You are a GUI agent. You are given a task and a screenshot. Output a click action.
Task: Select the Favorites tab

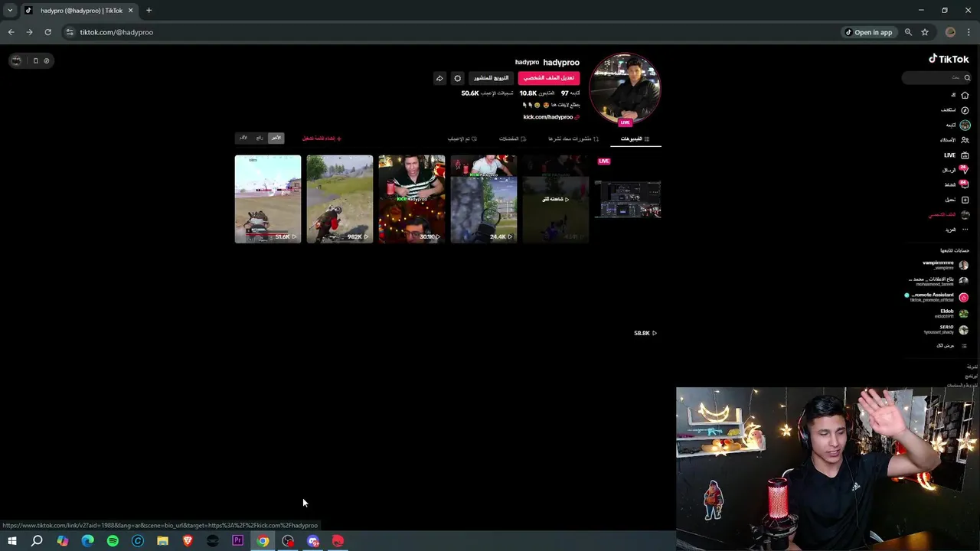[512, 139]
